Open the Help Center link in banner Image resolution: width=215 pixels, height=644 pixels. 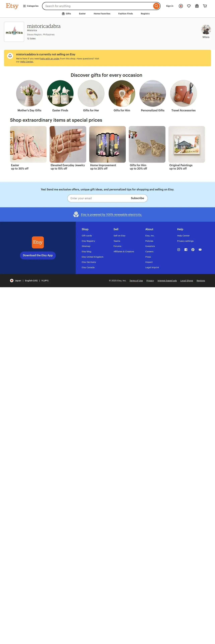pos(27,62)
